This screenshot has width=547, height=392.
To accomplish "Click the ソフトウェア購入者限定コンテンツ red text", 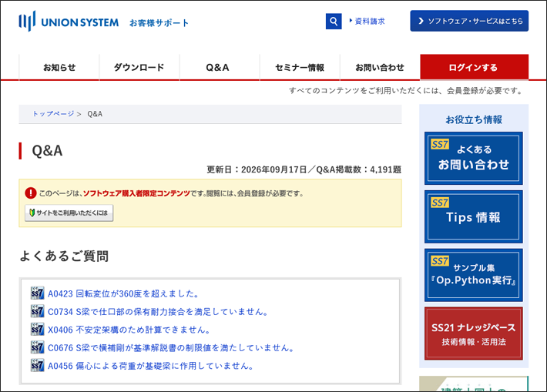I will coord(136,193).
